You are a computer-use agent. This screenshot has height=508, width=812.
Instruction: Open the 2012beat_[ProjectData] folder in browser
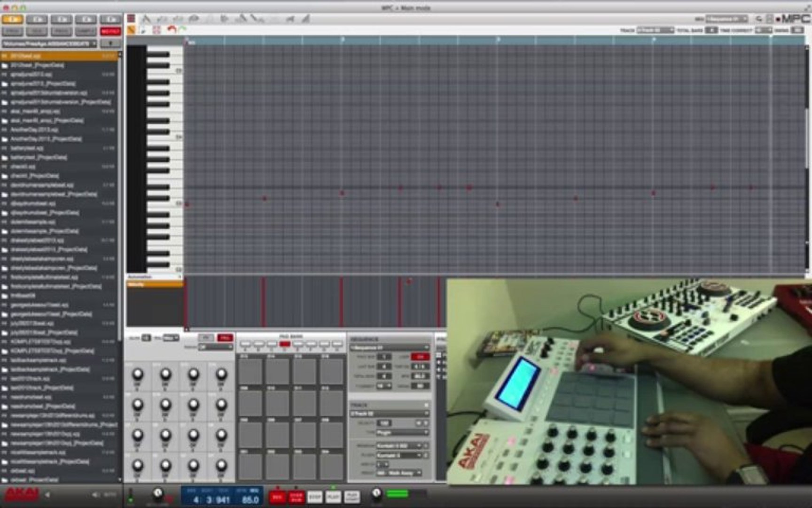(37, 65)
